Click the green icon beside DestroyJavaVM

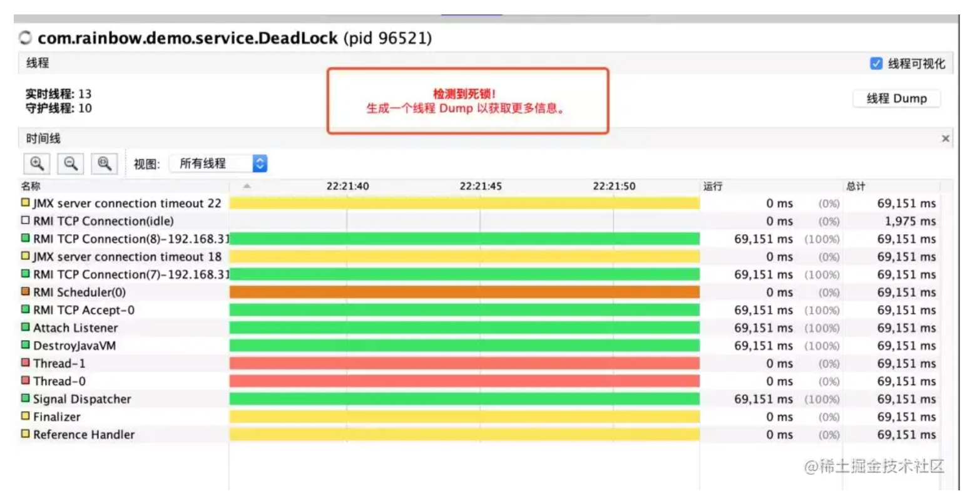tap(26, 344)
